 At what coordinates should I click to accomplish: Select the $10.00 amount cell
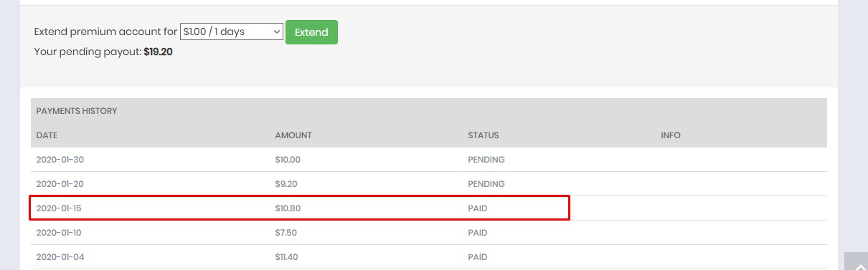point(288,160)
